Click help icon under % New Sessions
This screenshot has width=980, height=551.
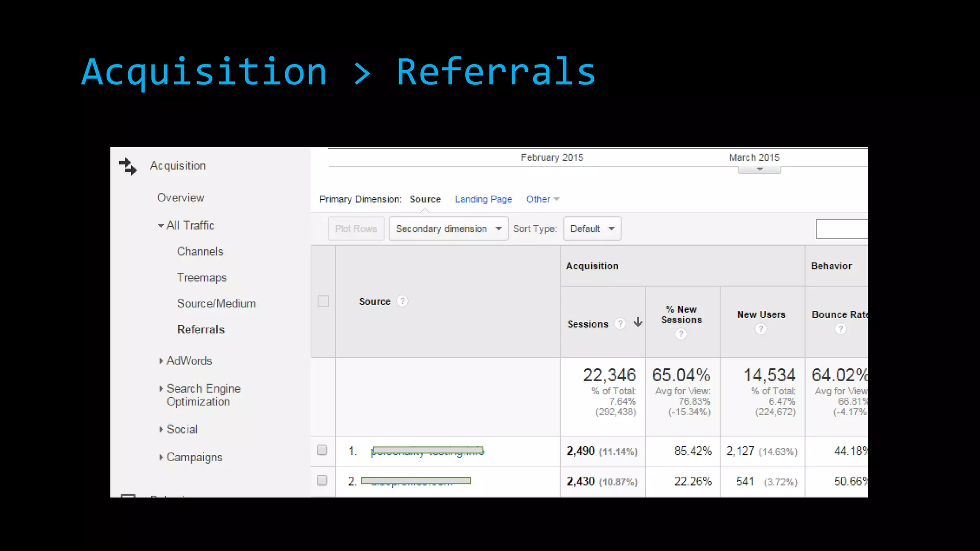coord(681,334)
